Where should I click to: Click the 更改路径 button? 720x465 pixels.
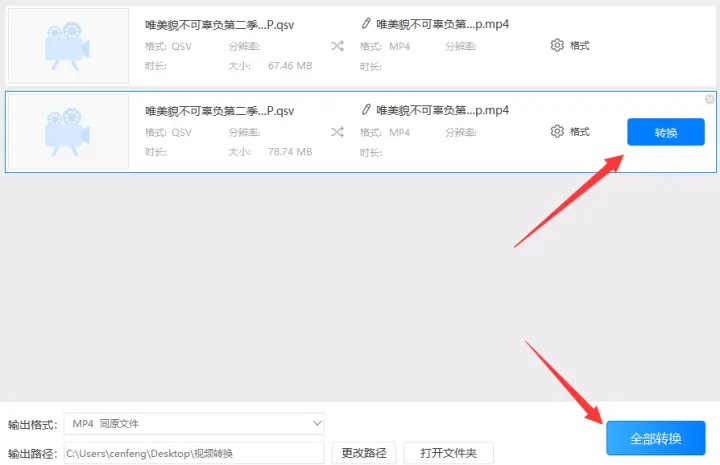(x=364, y=453)
